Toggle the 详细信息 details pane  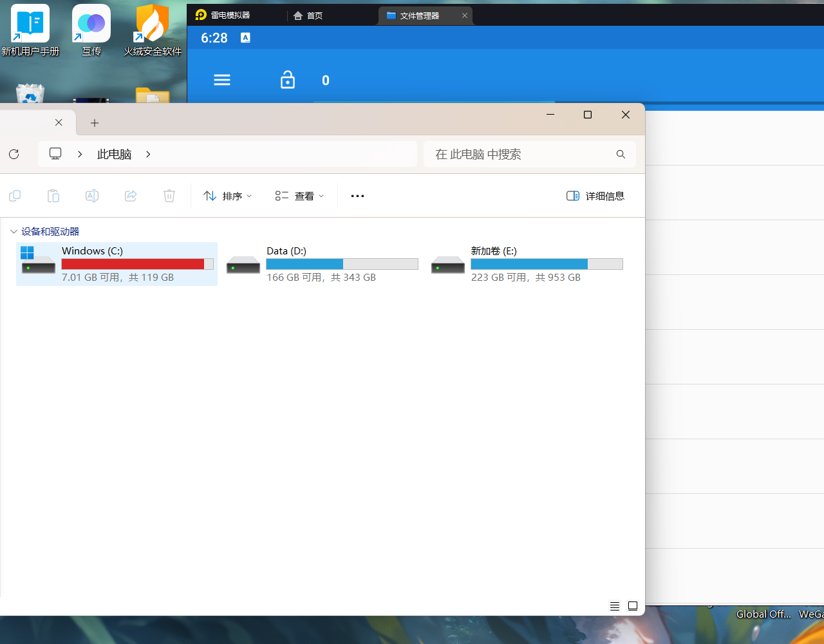click(x=595, y=196)
